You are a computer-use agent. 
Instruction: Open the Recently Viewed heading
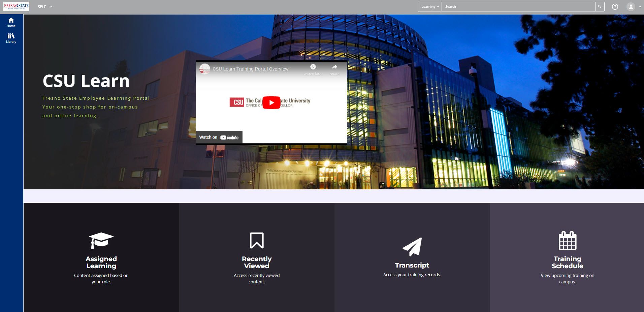click(257, 262)
